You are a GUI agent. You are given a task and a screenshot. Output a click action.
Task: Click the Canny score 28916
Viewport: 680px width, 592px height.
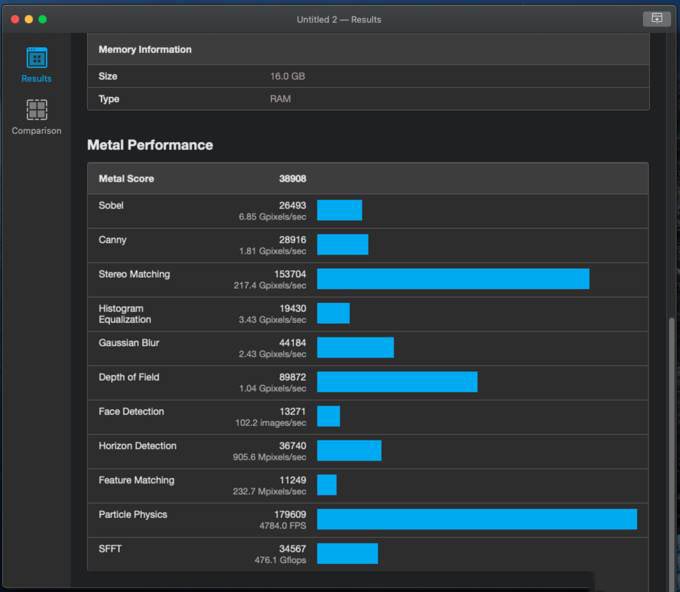(x=293, y=240)
